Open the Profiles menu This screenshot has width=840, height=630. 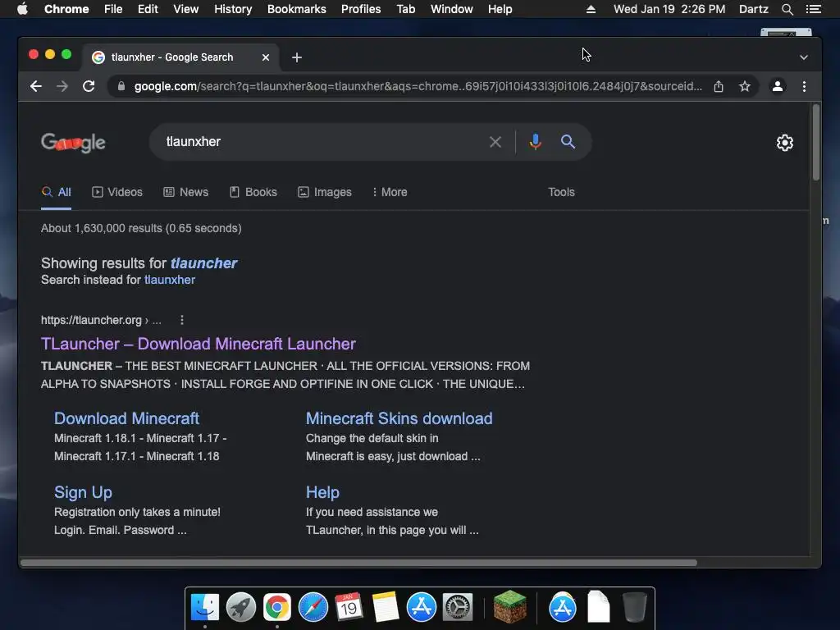pos(361,9)
